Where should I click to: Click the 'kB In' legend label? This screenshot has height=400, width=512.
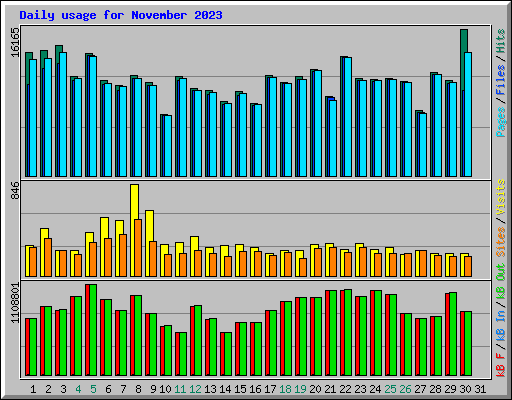tap(501, 325)
